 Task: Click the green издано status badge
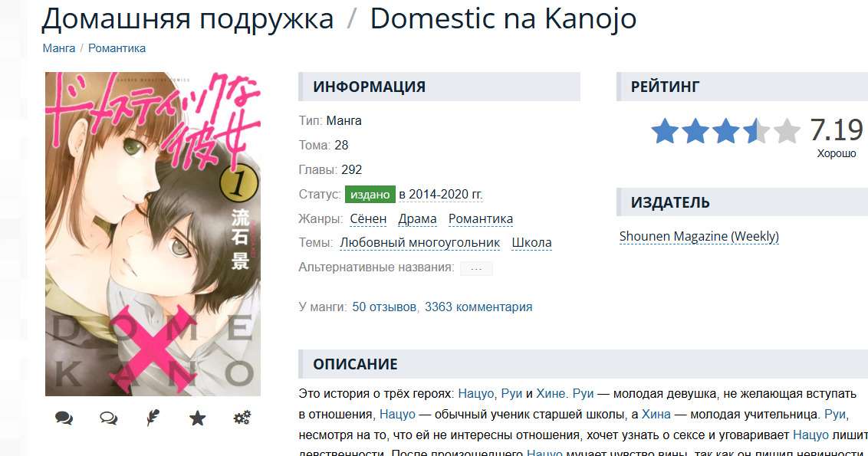coord(370,194)
